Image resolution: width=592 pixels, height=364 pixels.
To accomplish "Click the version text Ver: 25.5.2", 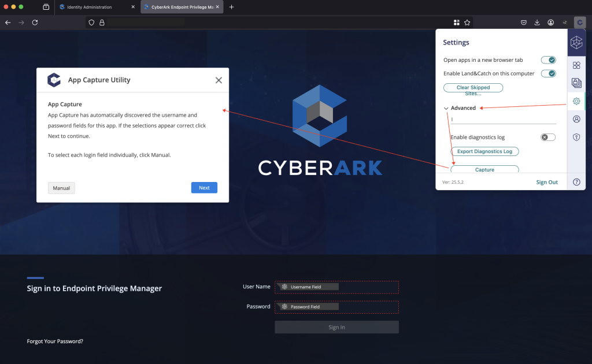I will click(453, 182).
